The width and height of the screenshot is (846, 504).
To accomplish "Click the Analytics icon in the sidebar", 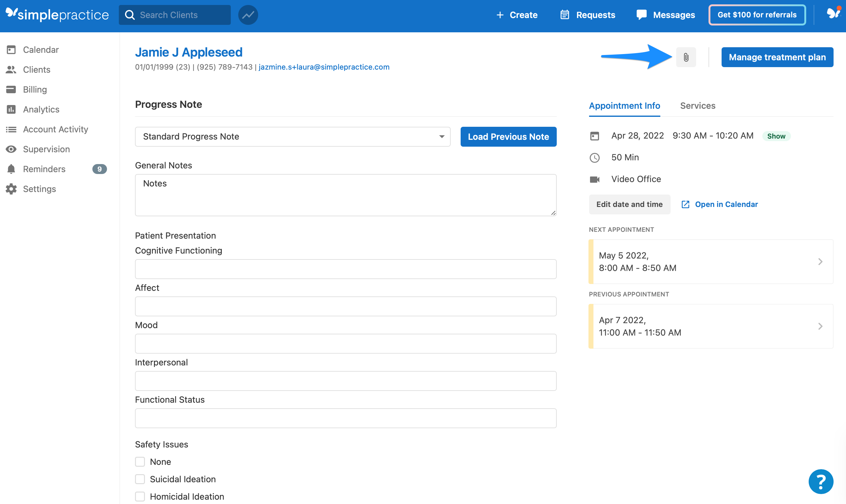I will tap(11, 109).
